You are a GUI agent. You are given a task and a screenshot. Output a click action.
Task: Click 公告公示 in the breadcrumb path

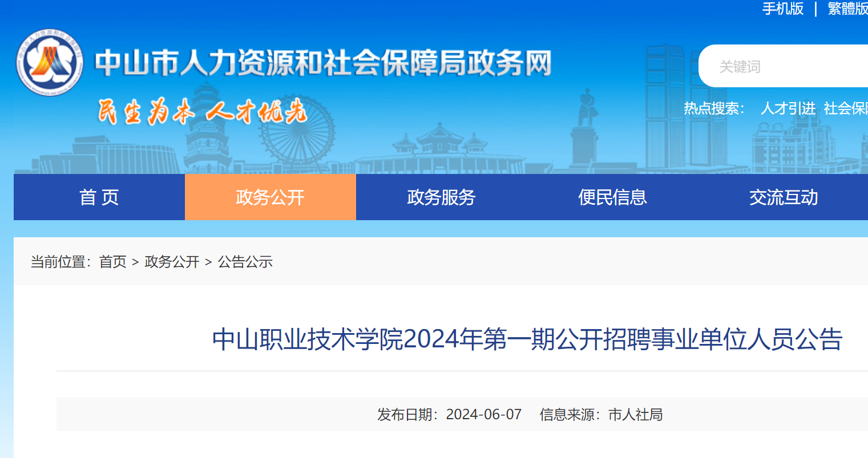(x=245, y=262)
